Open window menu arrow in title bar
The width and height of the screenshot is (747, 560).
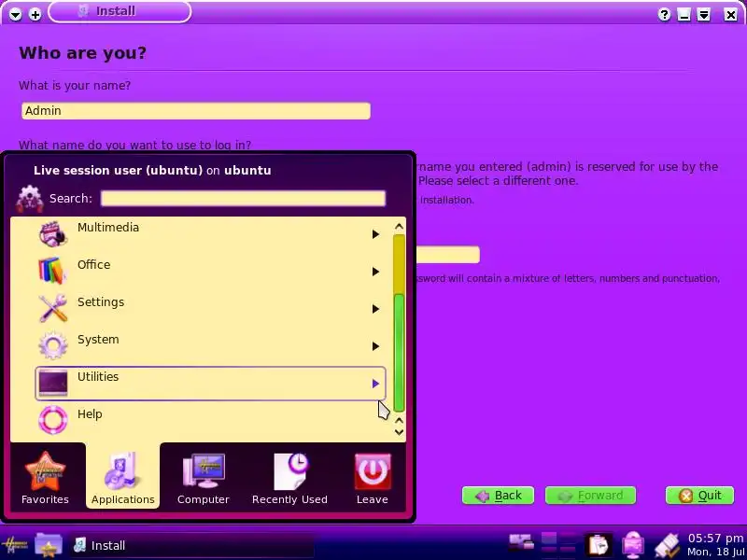coord(16,15)
